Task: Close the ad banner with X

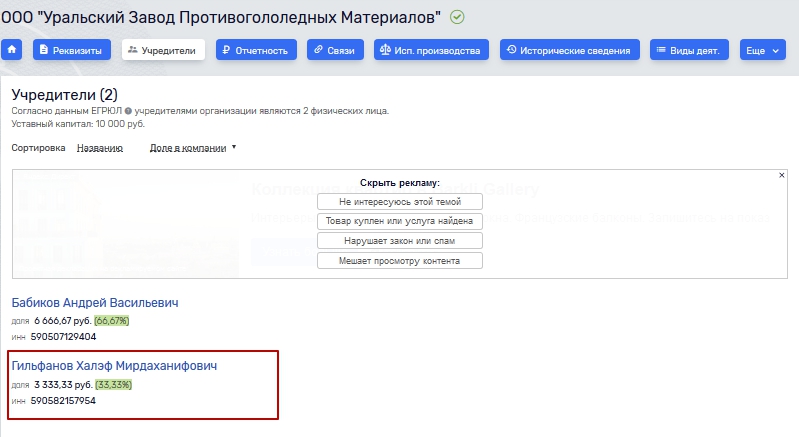Action: click(782, 175)
